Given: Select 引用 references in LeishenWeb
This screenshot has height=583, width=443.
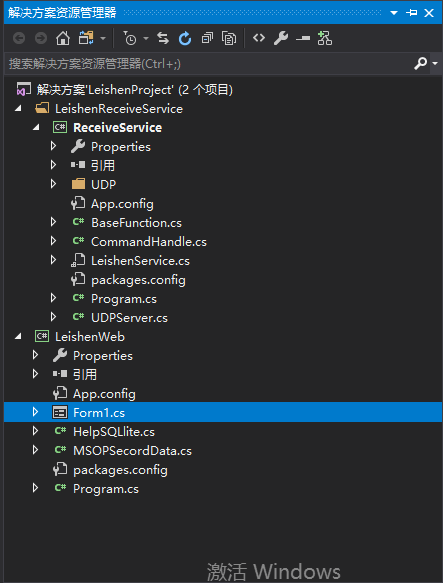Looking at the screenshot, I should 85,375.
